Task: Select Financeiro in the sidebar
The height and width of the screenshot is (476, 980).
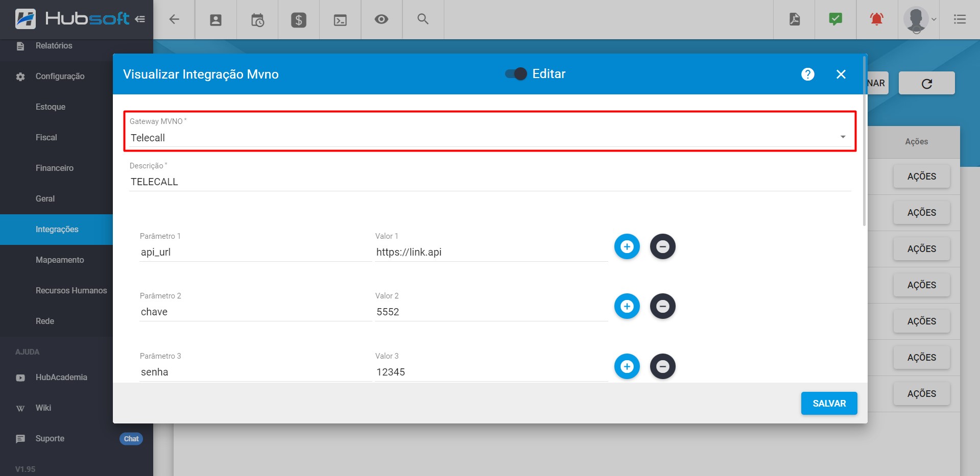Action: pyautogui.click(x=55, y=168)
